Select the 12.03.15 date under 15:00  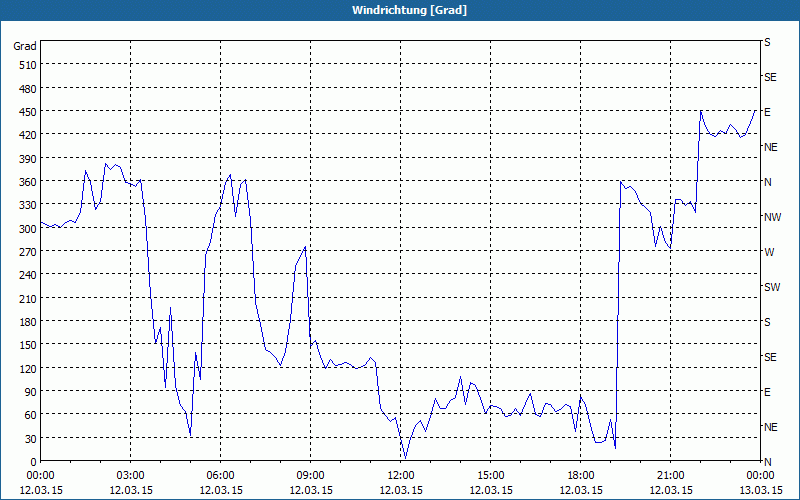pos(491,490)
